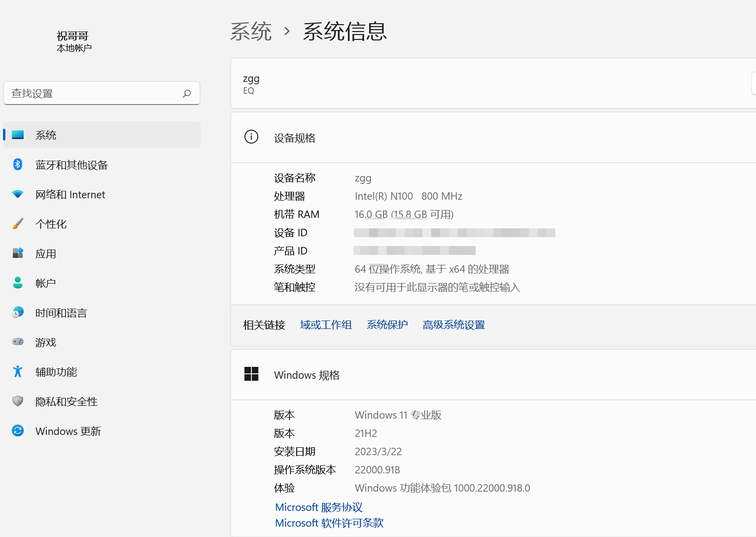Image resolution: width=756 pixels, height=537 pixels.
Task: Select 隐私和安全性 in sidebar
Action: point(102,401)
